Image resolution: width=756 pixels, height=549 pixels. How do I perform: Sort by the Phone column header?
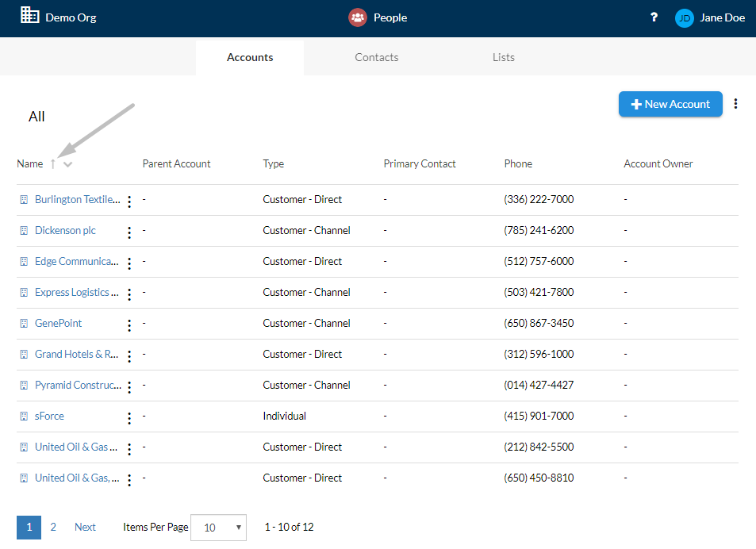(x=518, y=164)
